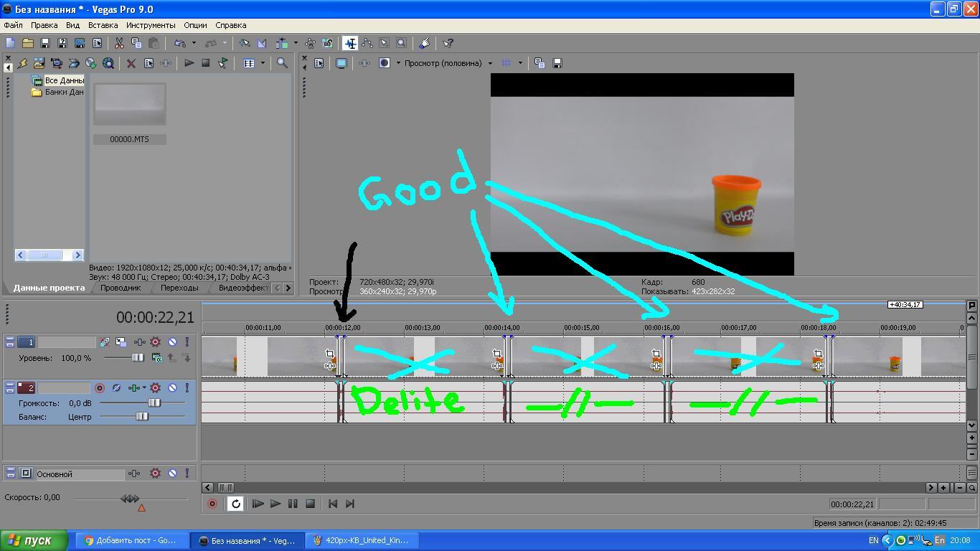Click the preview on external monitor icon
The height and width of the screenshot is (551, 980).
(x=341, y=63)
